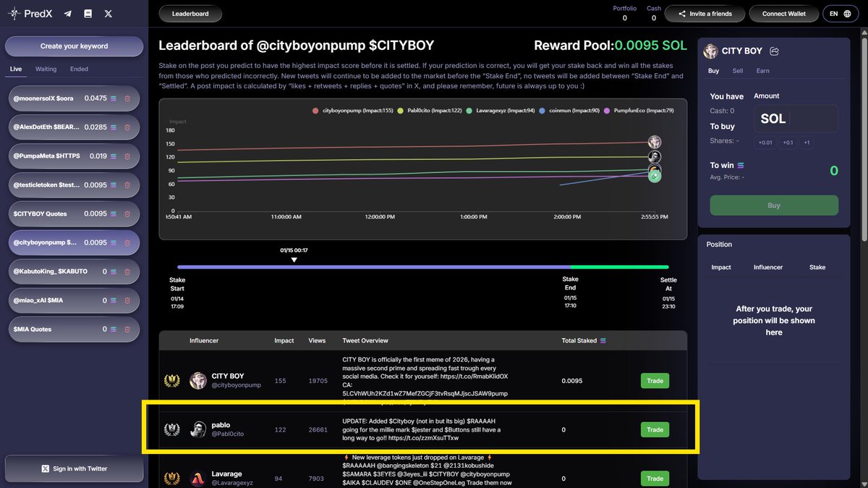Delete the $MIA Quotes keyword
868x488 pixels.
(x=127, y=329)
